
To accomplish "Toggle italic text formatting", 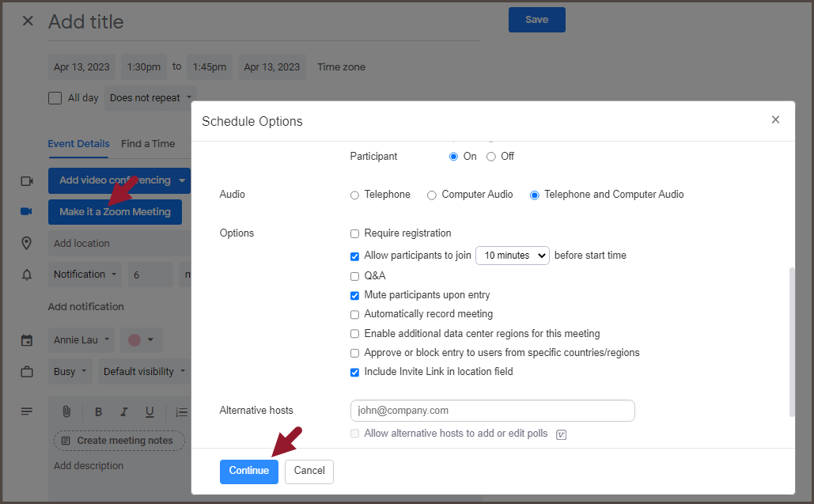I will click(x=124, y=411).
